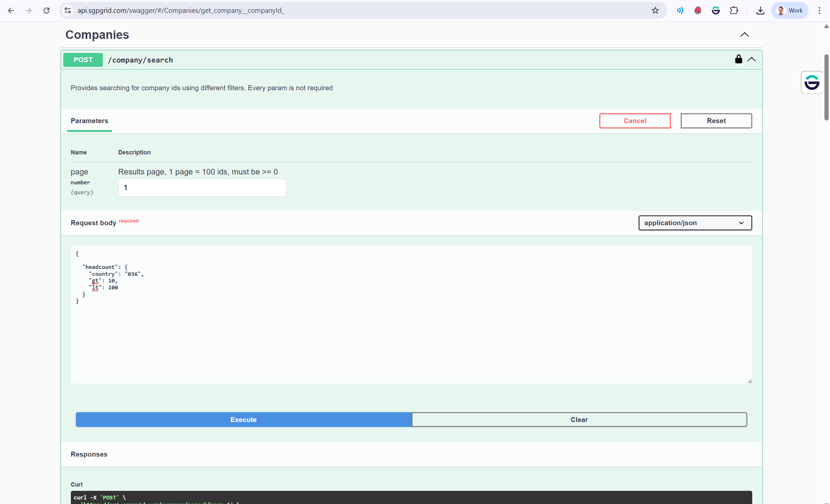This screenshot has width=830, height=504.
Task: Execute the company search request
Action: (243, 419)
